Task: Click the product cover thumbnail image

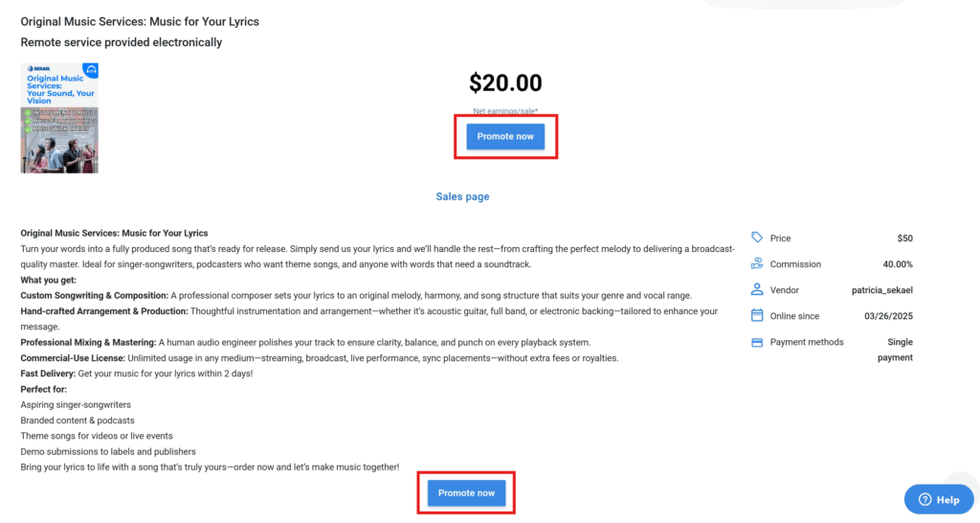Action: (59, 118)
